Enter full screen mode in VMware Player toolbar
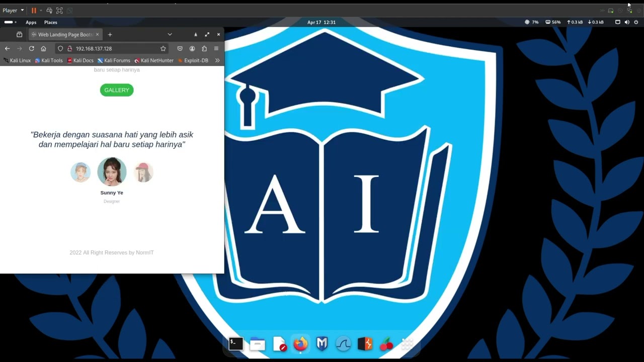Image resolution: width=644 pixels, height=362 pixels. click(59, 10)
